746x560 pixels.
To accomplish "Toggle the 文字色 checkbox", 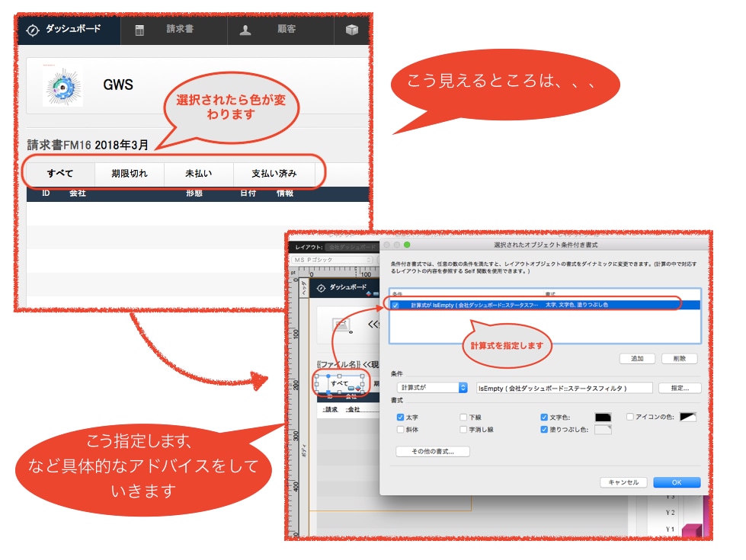I will tap(544, 418).
